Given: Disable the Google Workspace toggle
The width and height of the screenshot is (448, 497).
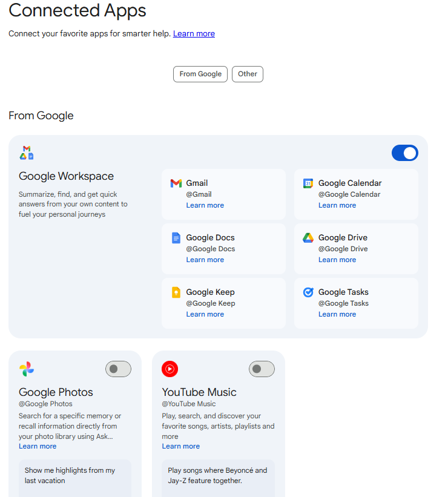Looking at the screenshot, I should tap(405, 153).
